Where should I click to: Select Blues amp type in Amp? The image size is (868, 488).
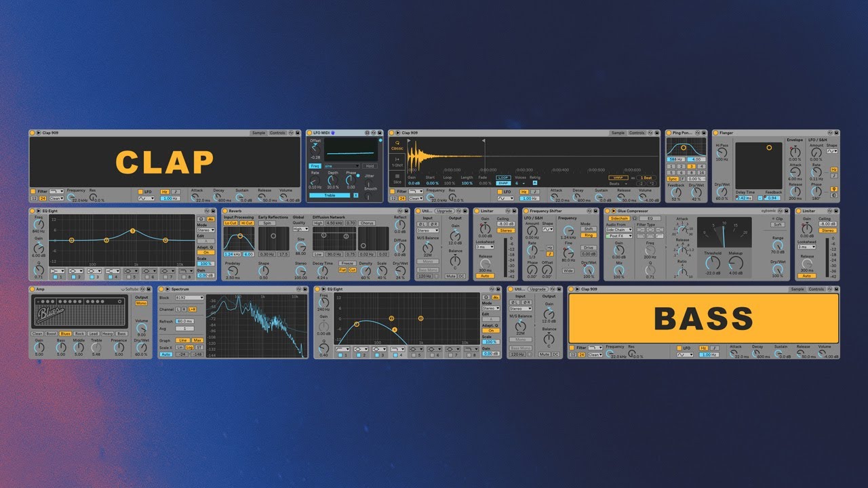click(65, 333)
